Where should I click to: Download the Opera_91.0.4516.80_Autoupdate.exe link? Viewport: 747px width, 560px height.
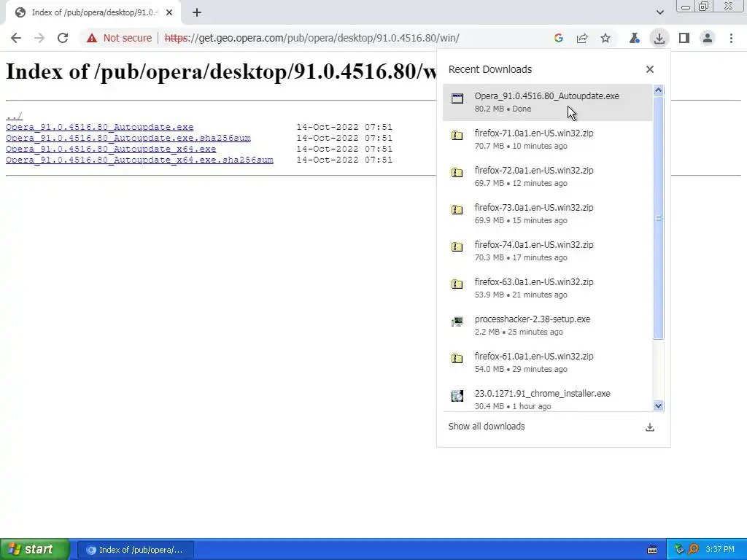click(x=99, y=127)
